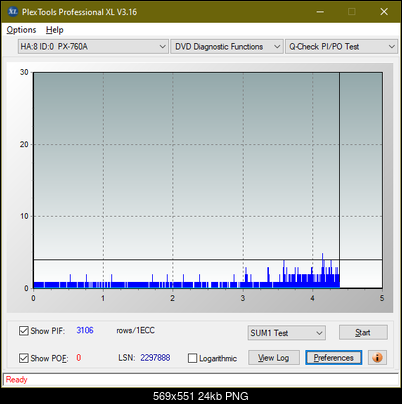This screenshot has width=402, height=404.
Task: Open the Options menu
Action: 21,30
